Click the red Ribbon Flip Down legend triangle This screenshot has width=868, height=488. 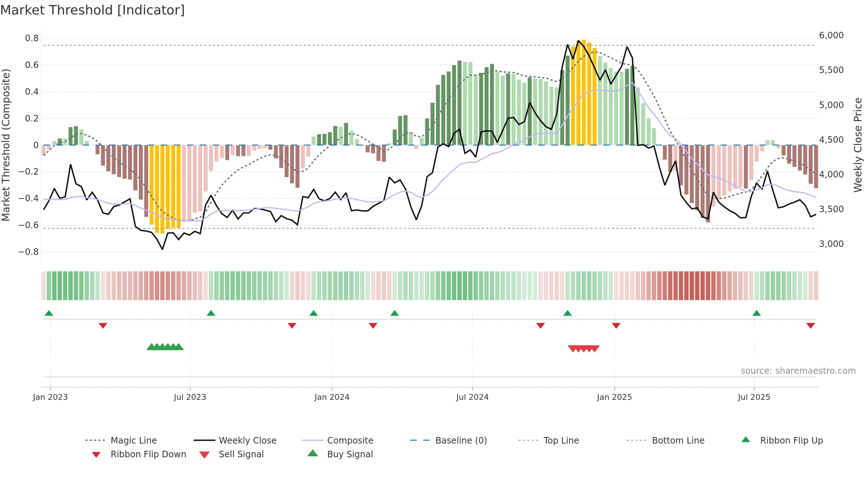click(96, 455)
